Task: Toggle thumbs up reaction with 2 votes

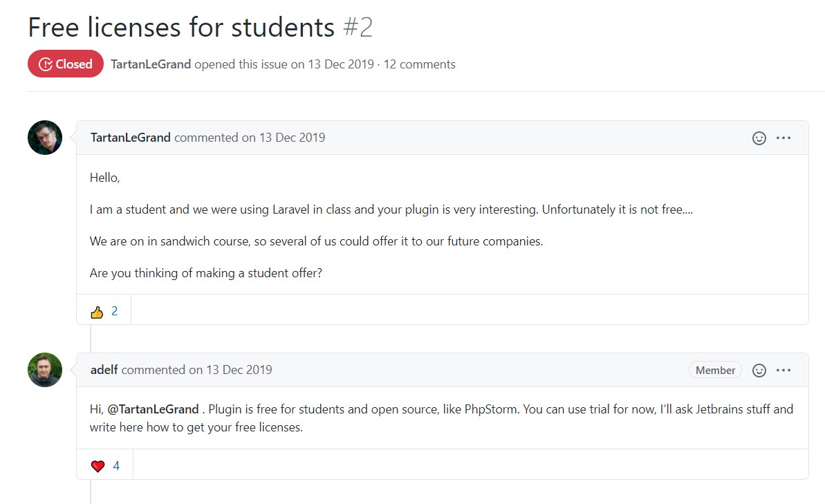Action: click(x=104, y=311)
